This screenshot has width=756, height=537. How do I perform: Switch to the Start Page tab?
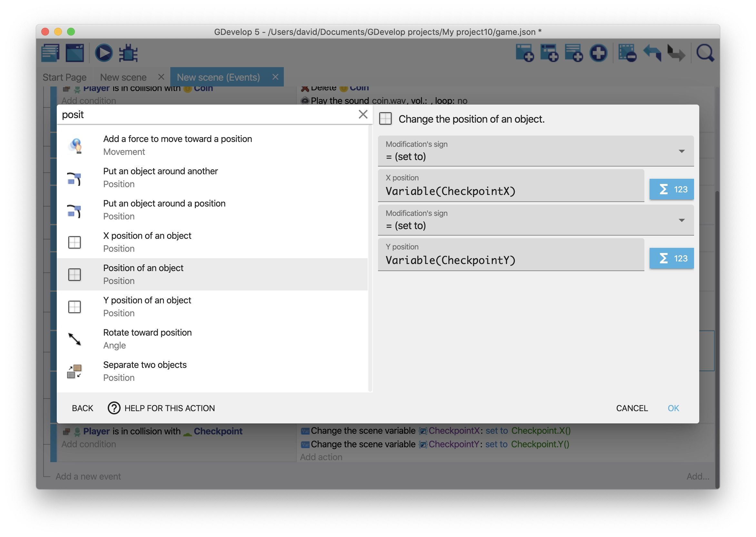[65, 77]
